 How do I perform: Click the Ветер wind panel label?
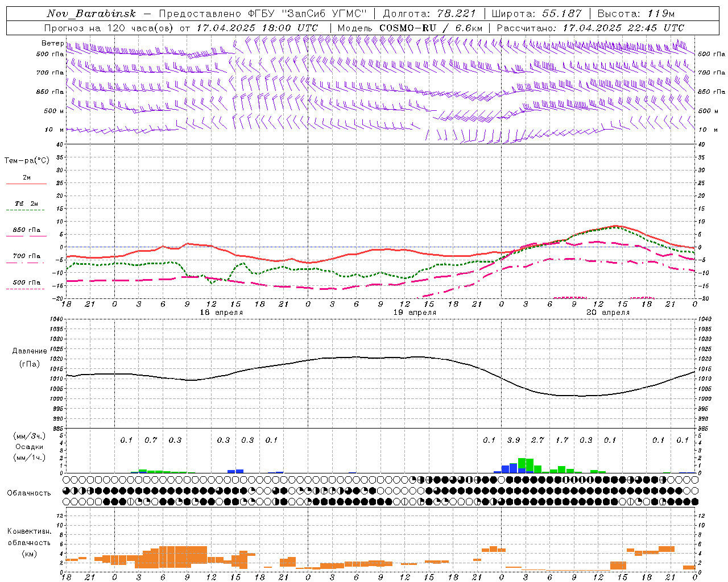(x=52, y=43)
